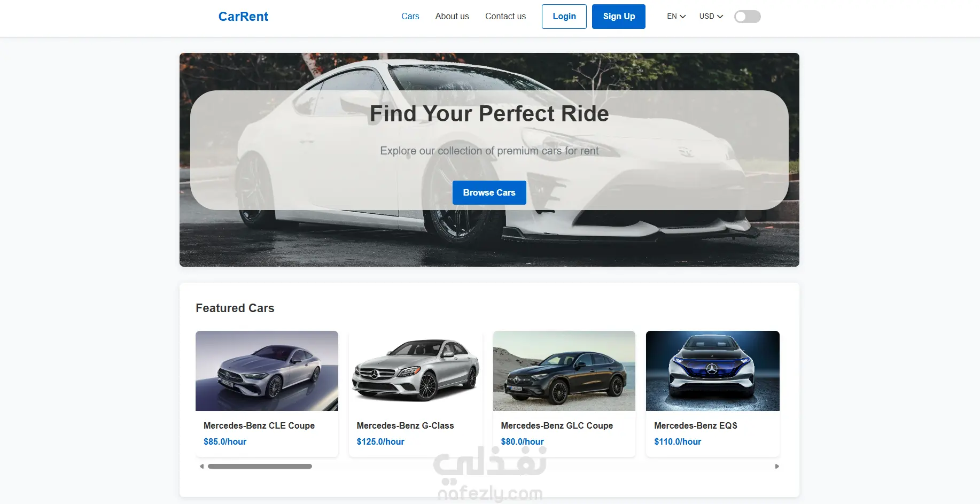Open the Mercedes-Benz GLC Coupe image
The width and height of the screenshot is (980, 504).
pyautogui.click(x=564, y=371)
